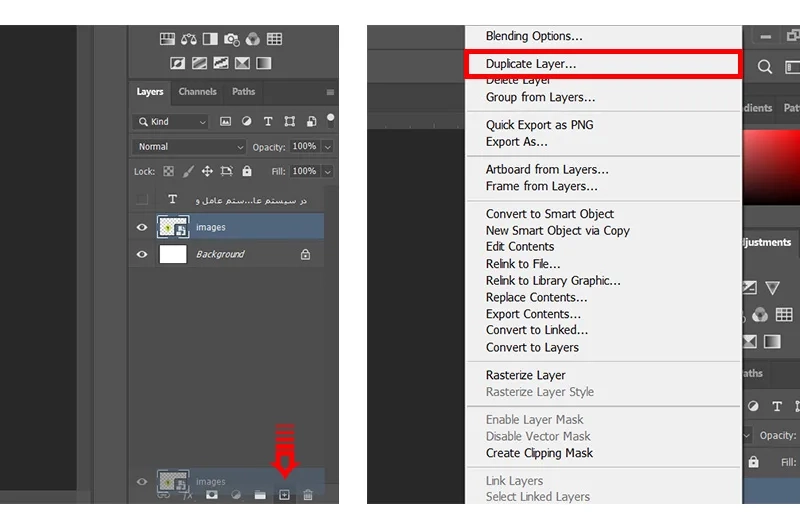Switch to the Layers tab
Image resolution: width=800 pixels, height=530 pixels.
(x=150, y=92)
